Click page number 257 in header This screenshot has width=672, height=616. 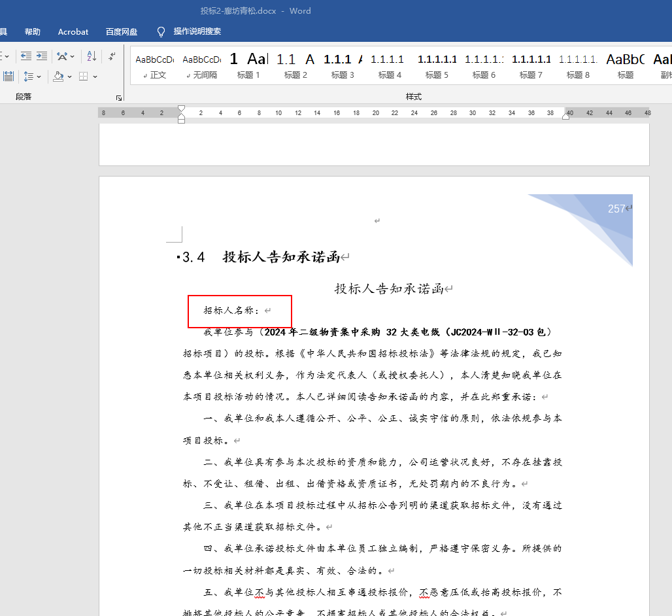pos(616,209)
